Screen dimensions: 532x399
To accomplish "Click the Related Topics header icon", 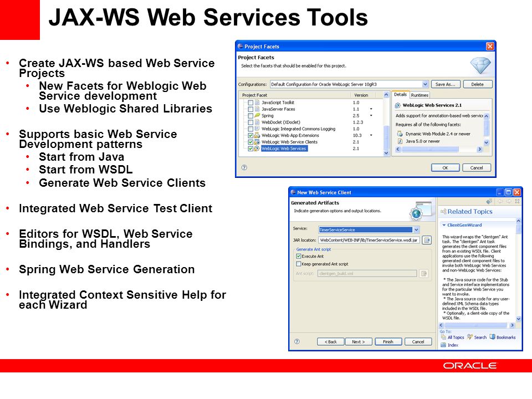I will [443, 212].
